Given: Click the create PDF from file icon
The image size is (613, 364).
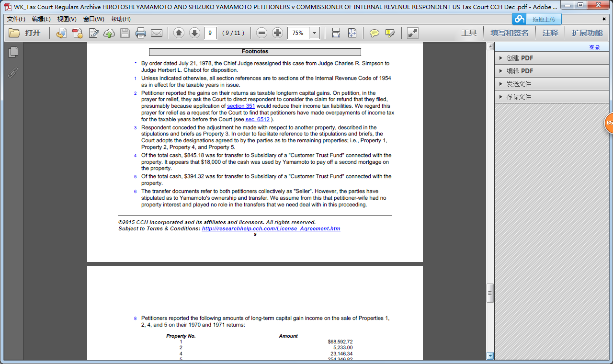Looking at the screenshot, I should pyautogui.click(x=61, y=33).
